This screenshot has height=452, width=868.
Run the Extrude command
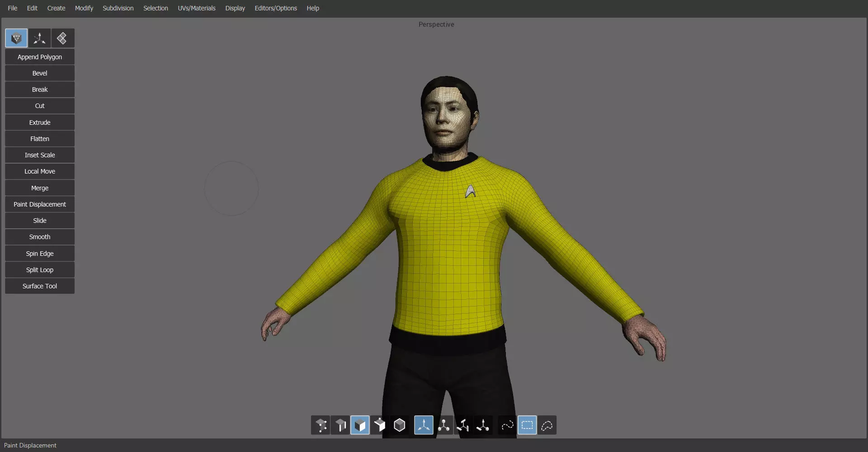(40, 122)
